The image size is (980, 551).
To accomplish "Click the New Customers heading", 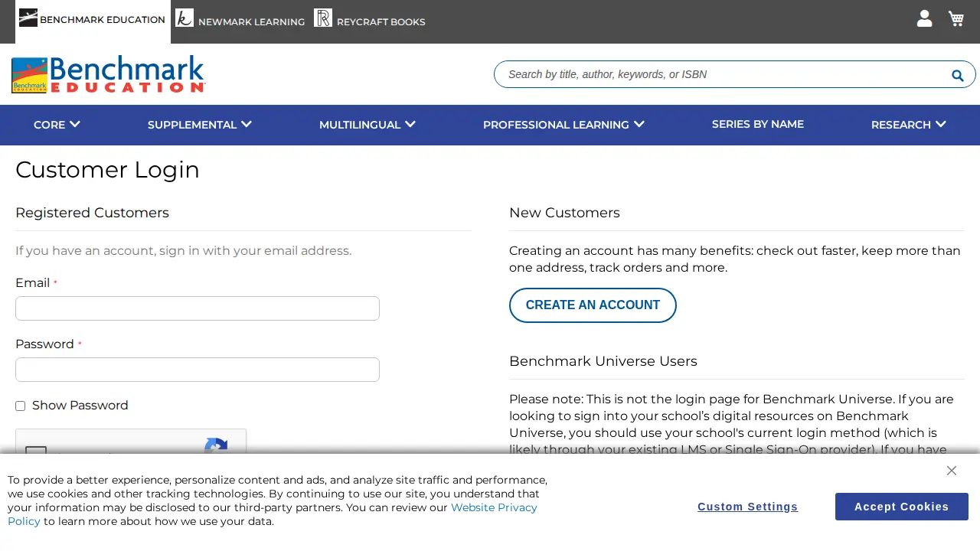I will coord(564,213).
